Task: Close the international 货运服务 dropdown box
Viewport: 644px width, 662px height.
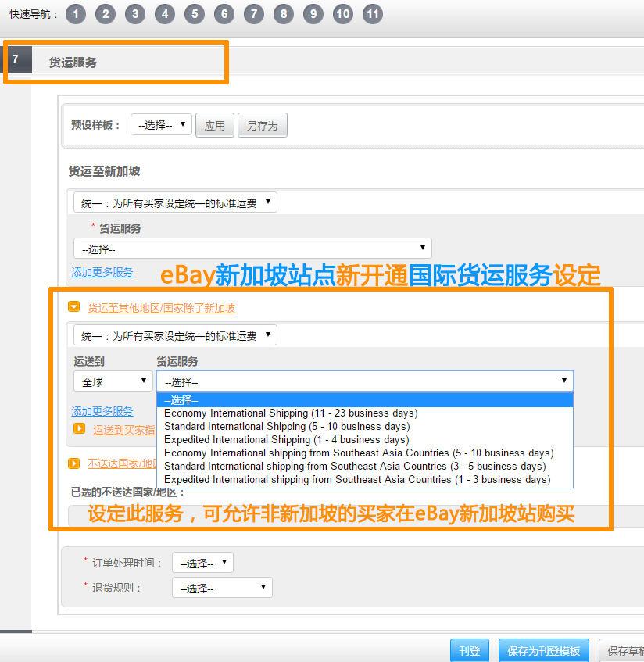Action: [x=365, y=381]
